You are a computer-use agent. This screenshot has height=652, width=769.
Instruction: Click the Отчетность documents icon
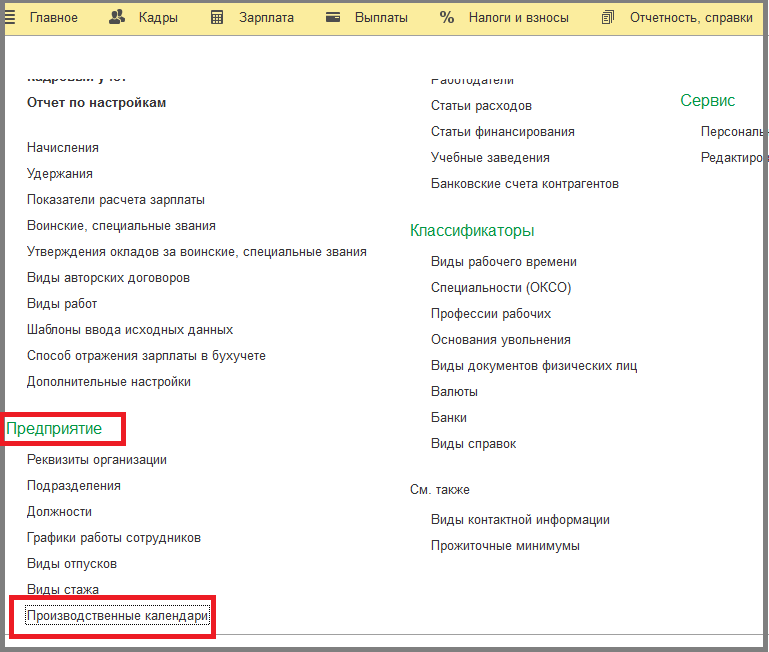point(608,18)
